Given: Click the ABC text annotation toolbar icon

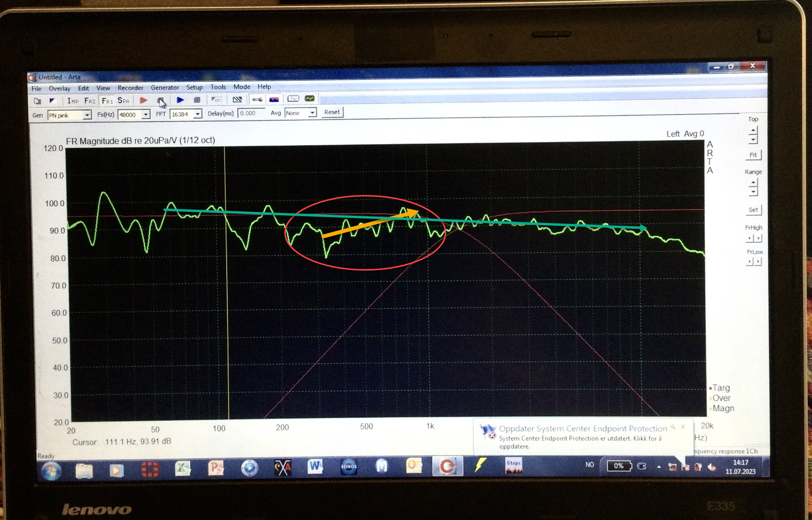Looking at the screenshot, I should click(217, 100).
